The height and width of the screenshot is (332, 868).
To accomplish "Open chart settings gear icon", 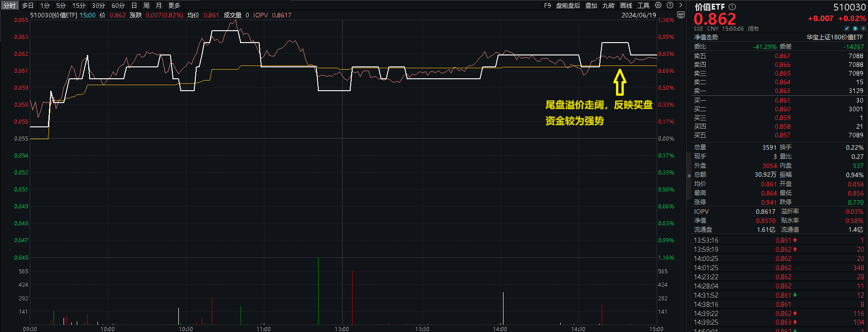I will pyautogui.click(x=658, y=5).
